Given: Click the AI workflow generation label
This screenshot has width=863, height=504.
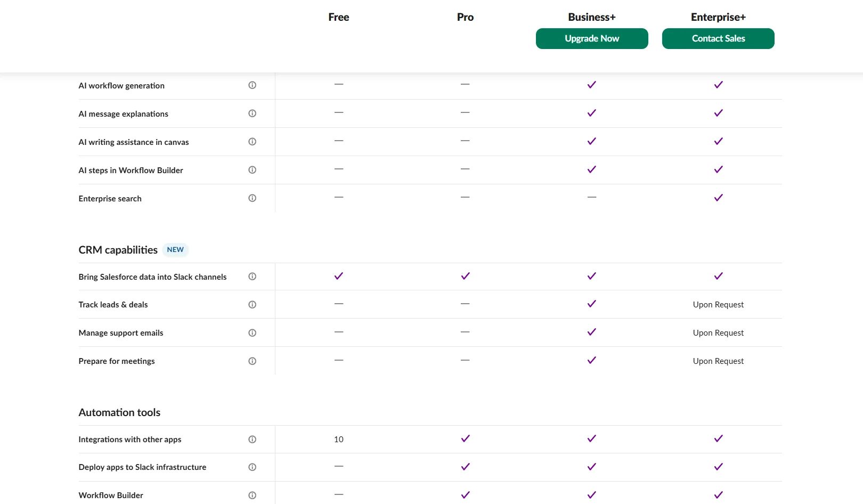Looking at the screenshot, I should coord(121,86).
